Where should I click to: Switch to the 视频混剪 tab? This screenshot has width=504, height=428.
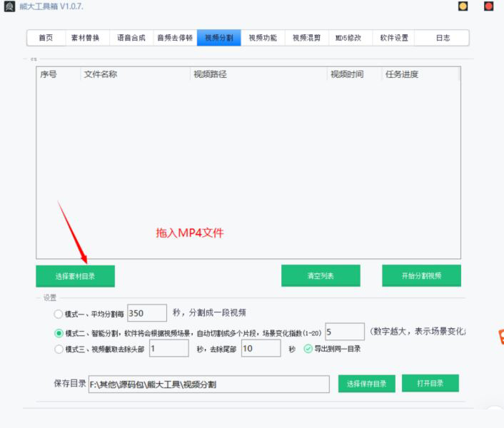(306, 38)
